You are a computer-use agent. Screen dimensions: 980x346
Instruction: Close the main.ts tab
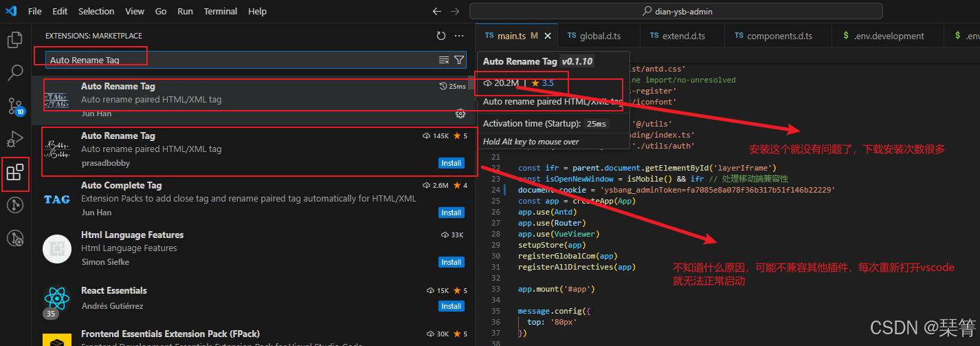pos(548,36)
